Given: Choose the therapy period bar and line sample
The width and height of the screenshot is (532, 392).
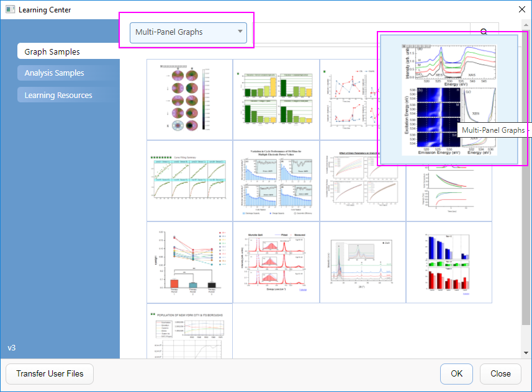Looking at the screenshot, I should click(x=189, y=262).
